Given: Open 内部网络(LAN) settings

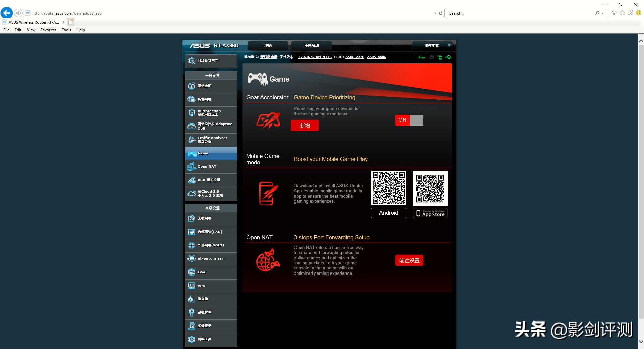Looking at the screenshot, I should coord(211,232).
